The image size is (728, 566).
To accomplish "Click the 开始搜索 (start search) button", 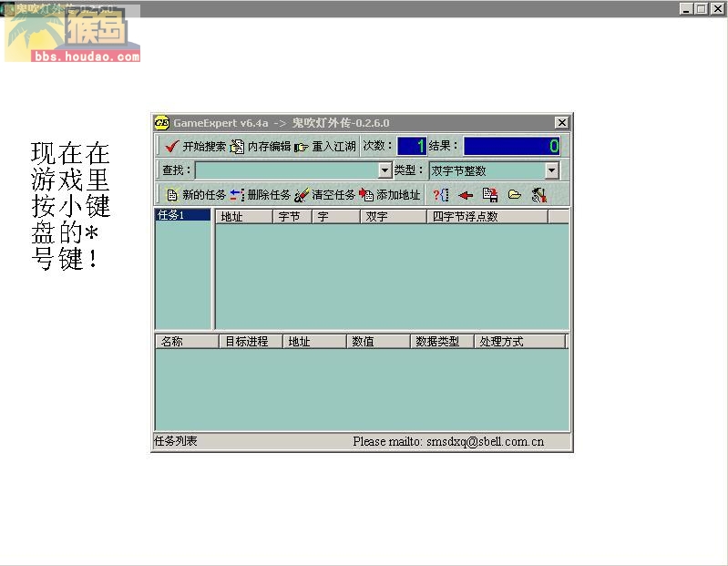I will click(x=195, y=146).
